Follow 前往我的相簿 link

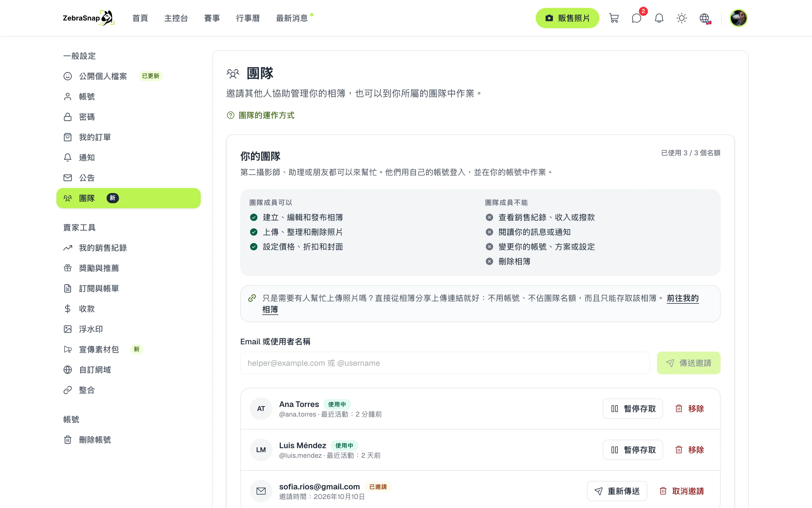pos(683,298)
